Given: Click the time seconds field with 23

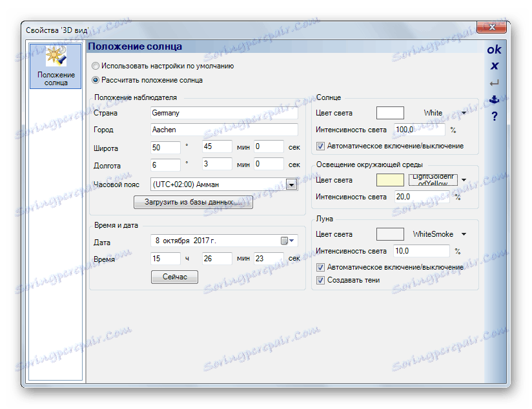Looking at the screenshot, I should coord(269,259).
